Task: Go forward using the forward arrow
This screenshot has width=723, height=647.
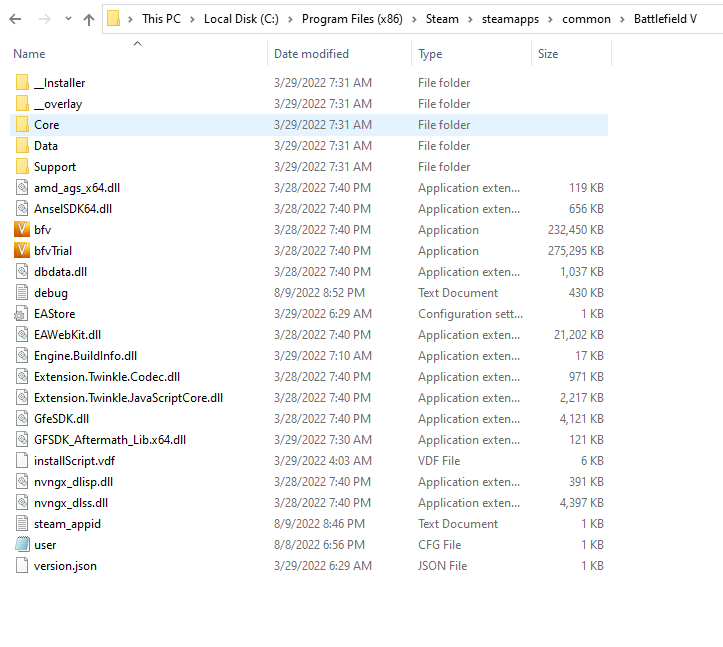Action: [x=45, y=19]
